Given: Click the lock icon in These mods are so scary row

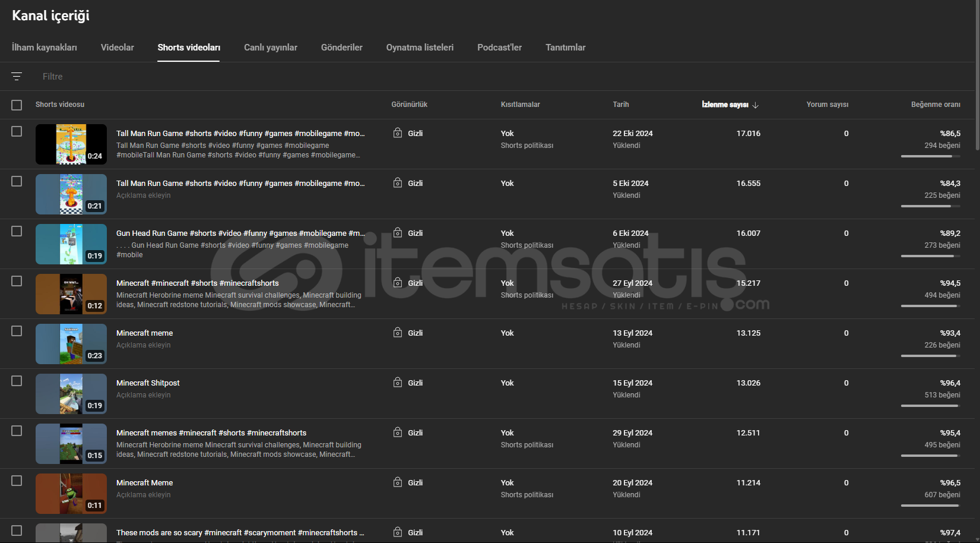Looking at the screenshot, I should [x=398, y=532].
